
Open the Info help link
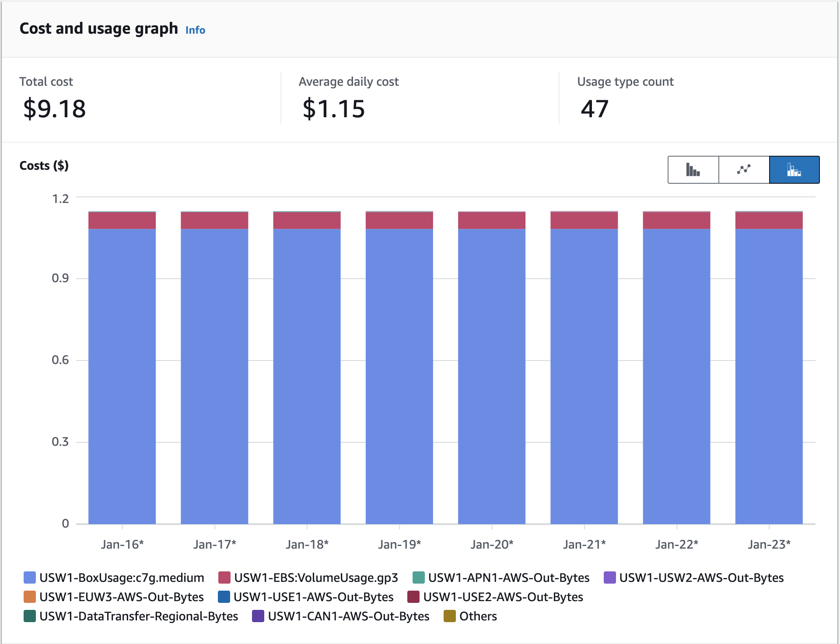[195, 30]
